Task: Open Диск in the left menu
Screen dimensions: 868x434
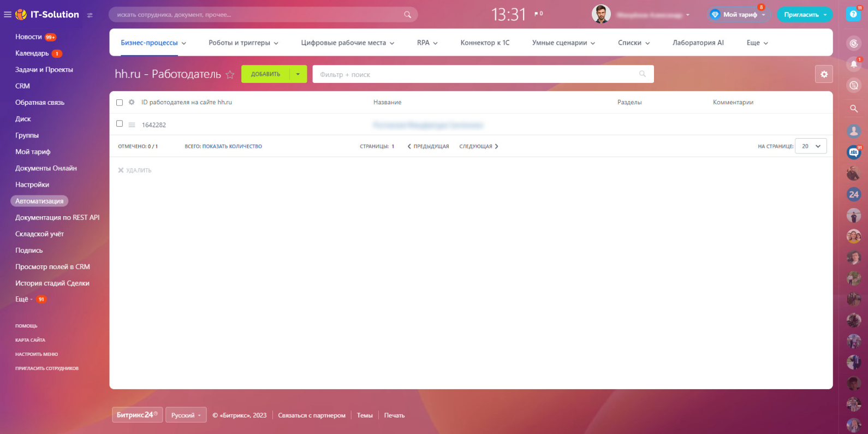Action: (23, 119)
